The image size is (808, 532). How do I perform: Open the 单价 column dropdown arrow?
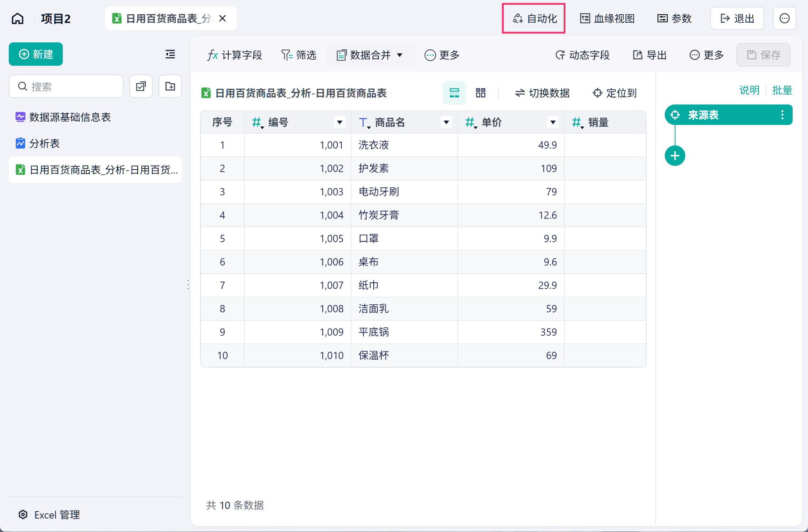(x=553, y=122)
